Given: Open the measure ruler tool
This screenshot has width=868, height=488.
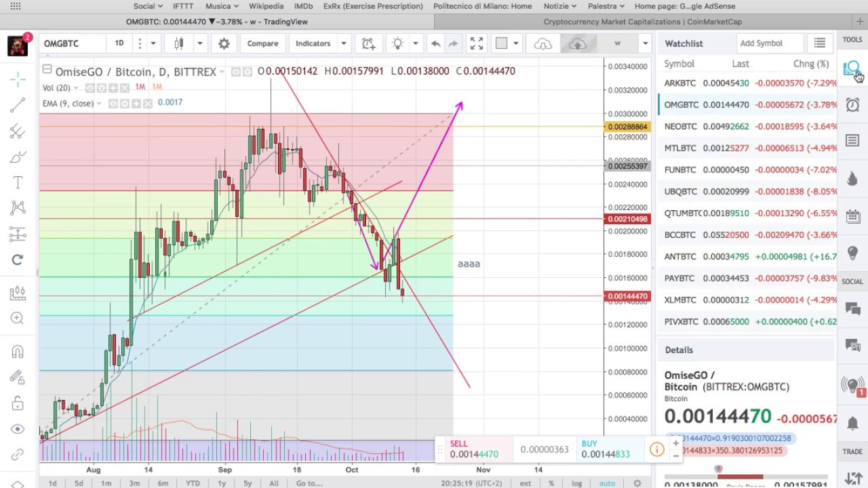Looking at the screenshot, I should click(x=18, y=293).
